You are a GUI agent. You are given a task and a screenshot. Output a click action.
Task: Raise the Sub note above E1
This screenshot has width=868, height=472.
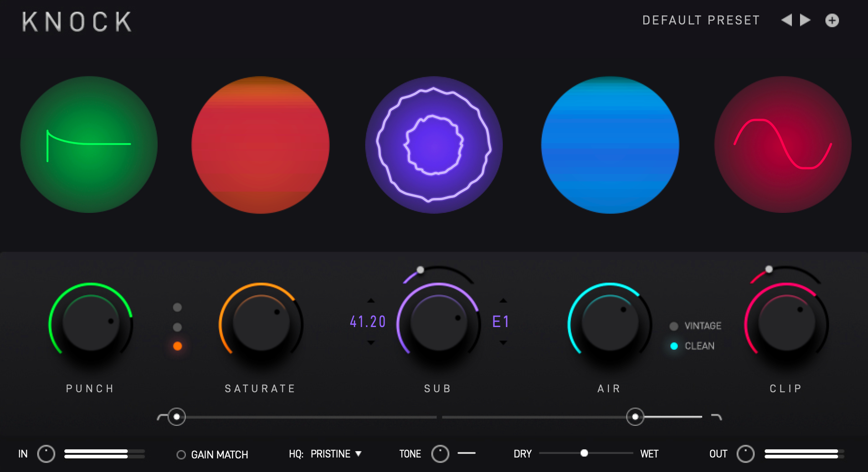pyautogui.click(x=503, y=301)
